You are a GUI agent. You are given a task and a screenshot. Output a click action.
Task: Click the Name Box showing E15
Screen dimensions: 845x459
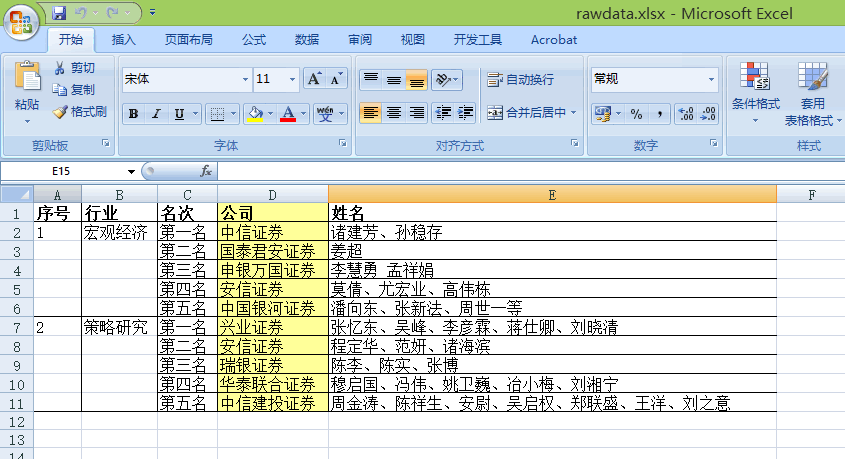(x=61, y=171)
